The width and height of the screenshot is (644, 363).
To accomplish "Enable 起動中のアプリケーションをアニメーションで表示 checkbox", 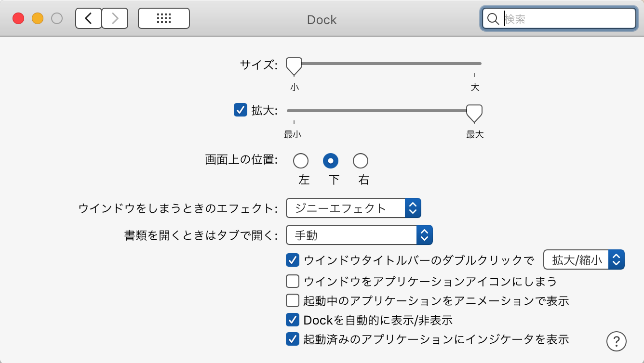I will (293, 300).
